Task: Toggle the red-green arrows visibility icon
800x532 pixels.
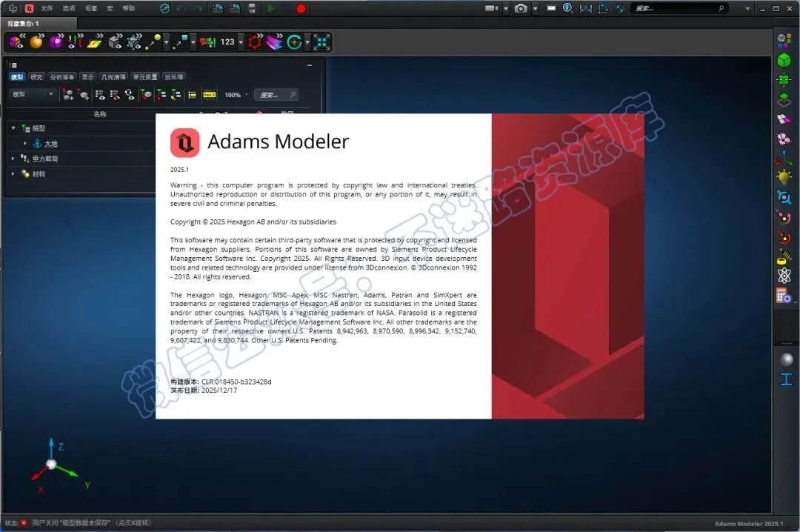Action: [x=75, y=42]
